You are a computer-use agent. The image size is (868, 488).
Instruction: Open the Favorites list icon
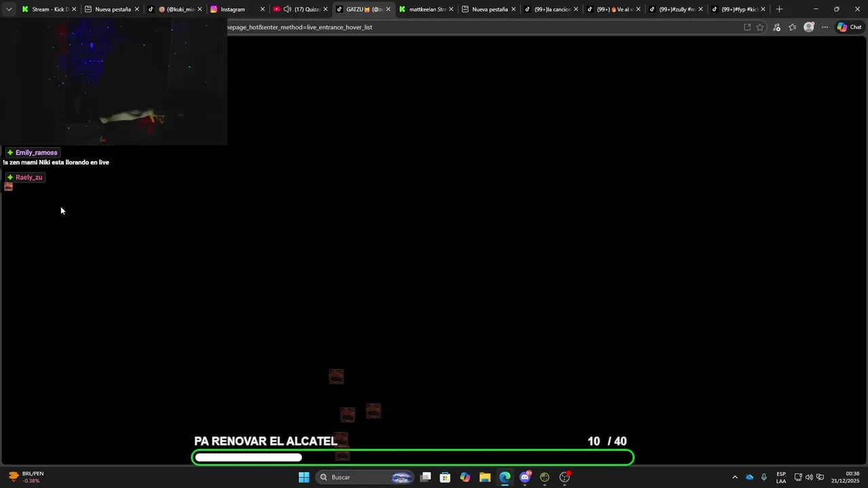click(792, 27)
